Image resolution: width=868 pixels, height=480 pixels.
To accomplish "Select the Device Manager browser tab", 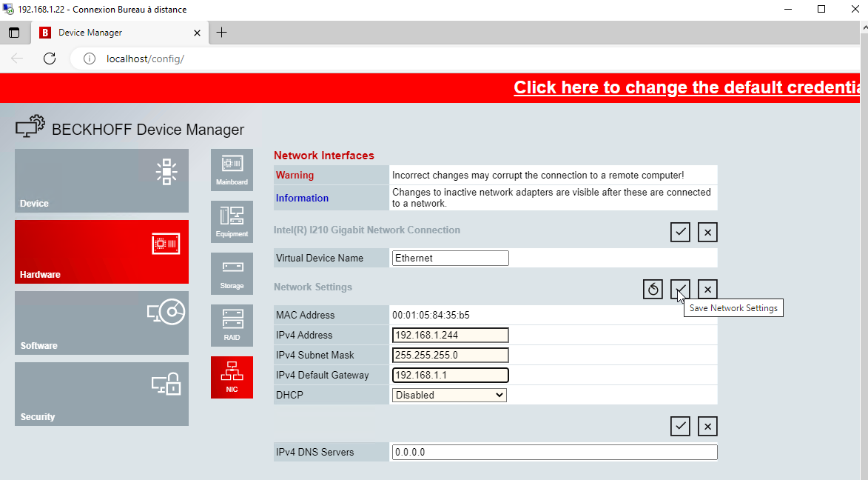I will pyautogui.click(x=121, y=33).
